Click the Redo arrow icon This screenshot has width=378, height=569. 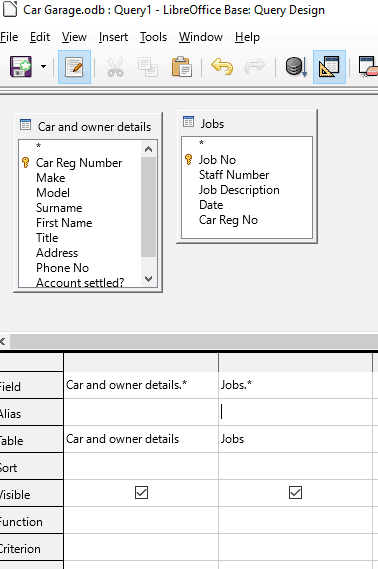[x=255, y=67]
